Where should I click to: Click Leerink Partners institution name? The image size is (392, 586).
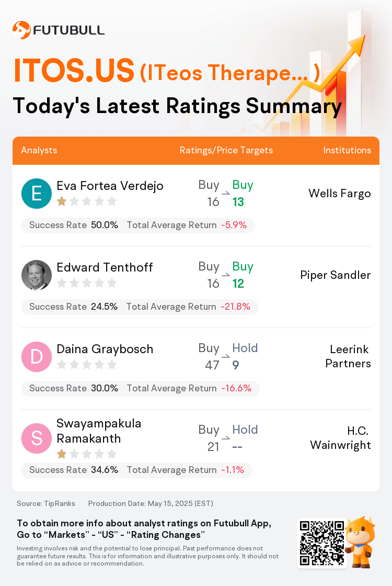[x=348, y=356]
